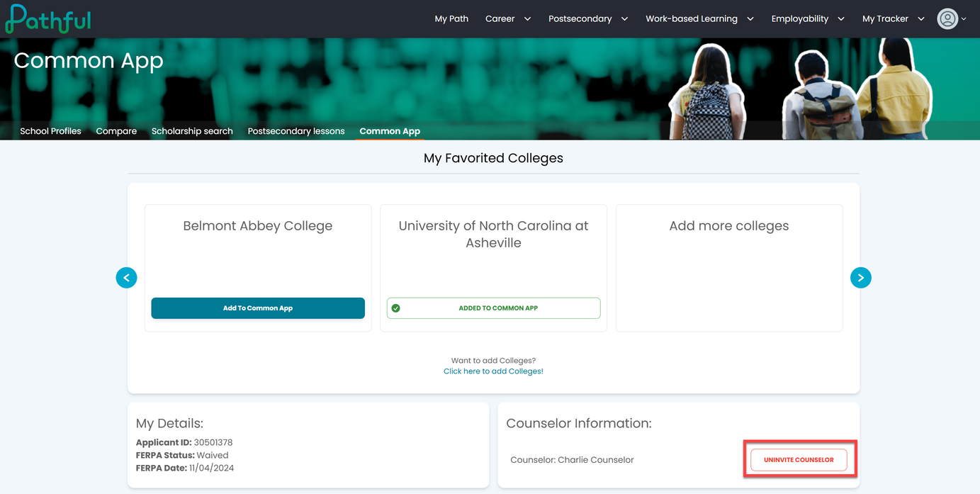The width and height of the screenshot is (980, 494).
Task: Open the Postsecondary menu item
Action: point(580,19)
